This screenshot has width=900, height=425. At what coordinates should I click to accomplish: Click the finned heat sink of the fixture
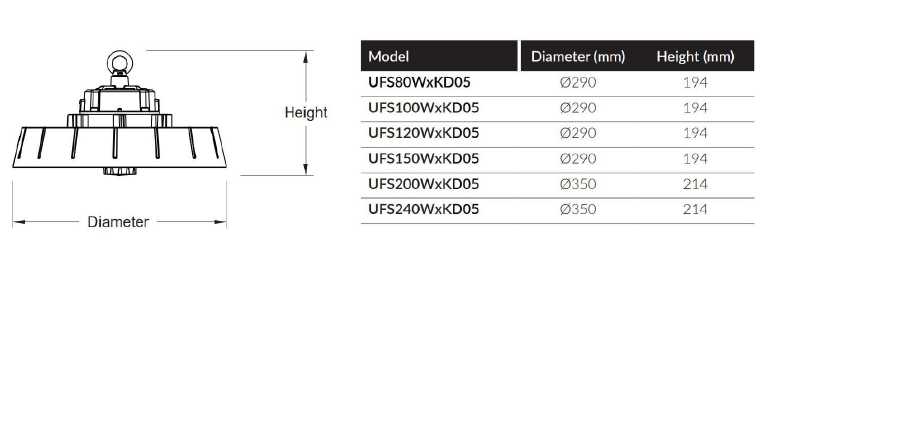(x=119, y=147)
